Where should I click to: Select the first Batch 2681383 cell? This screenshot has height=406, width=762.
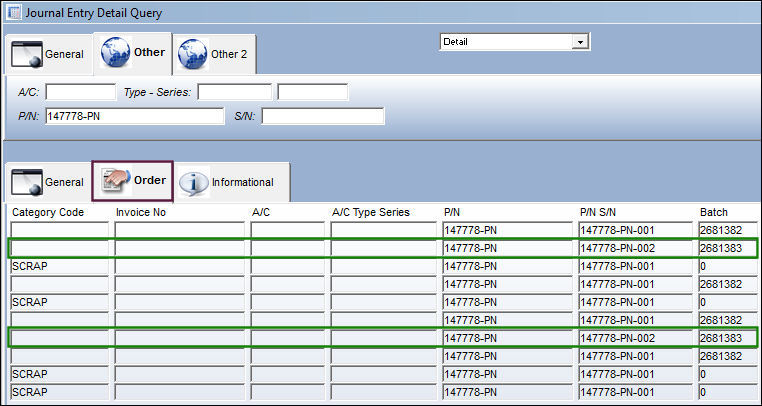tap(727, 248)
